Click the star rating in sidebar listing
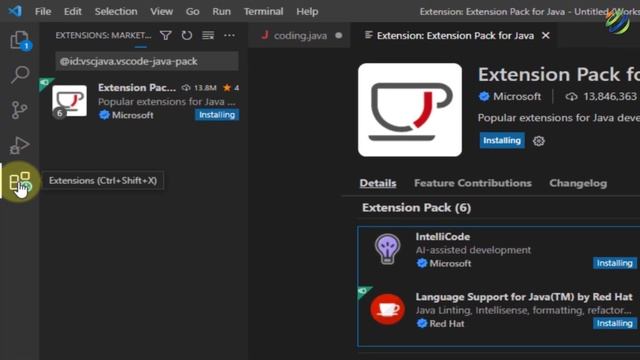The height and width of the screenshot is (360, 640). (x=231, y=88)
